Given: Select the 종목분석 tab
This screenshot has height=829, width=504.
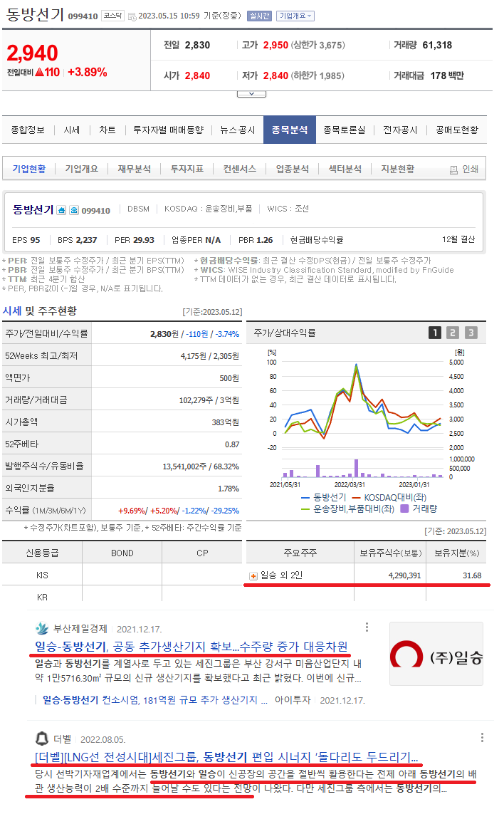Looking at the screenshot, I should (x=290, y=130).
